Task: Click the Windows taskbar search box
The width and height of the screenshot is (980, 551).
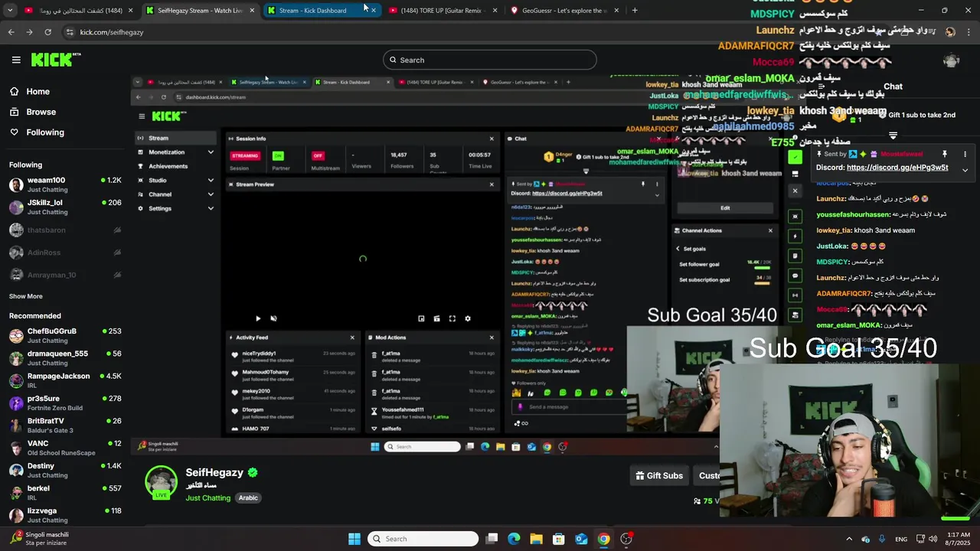Action: click(423, 539)
